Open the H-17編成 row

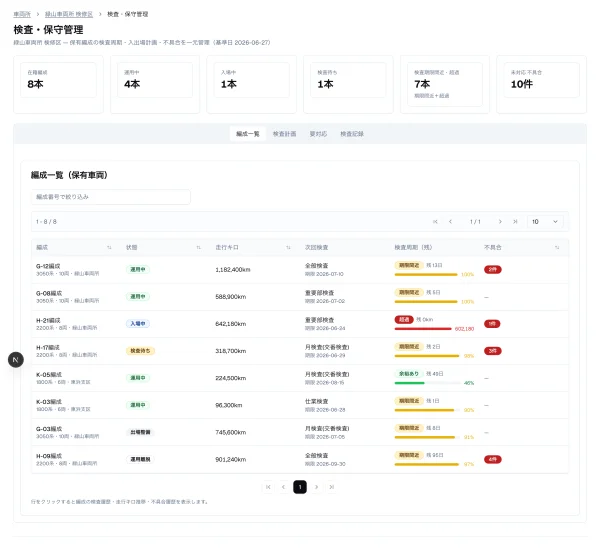(300, 351)
